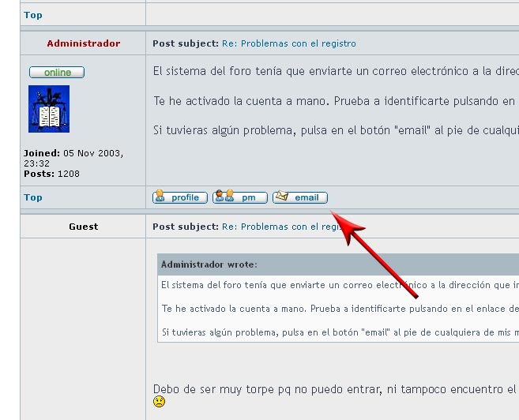Viewport: 519px width, 420px height.
Task: Click the email button under Administrador's post
Action: click(x=299, y=197)
